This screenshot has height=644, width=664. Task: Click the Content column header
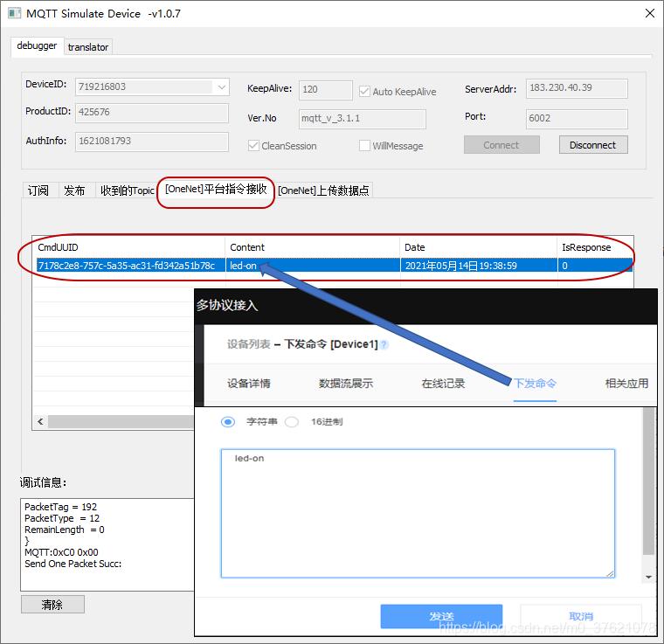point(313,247)
